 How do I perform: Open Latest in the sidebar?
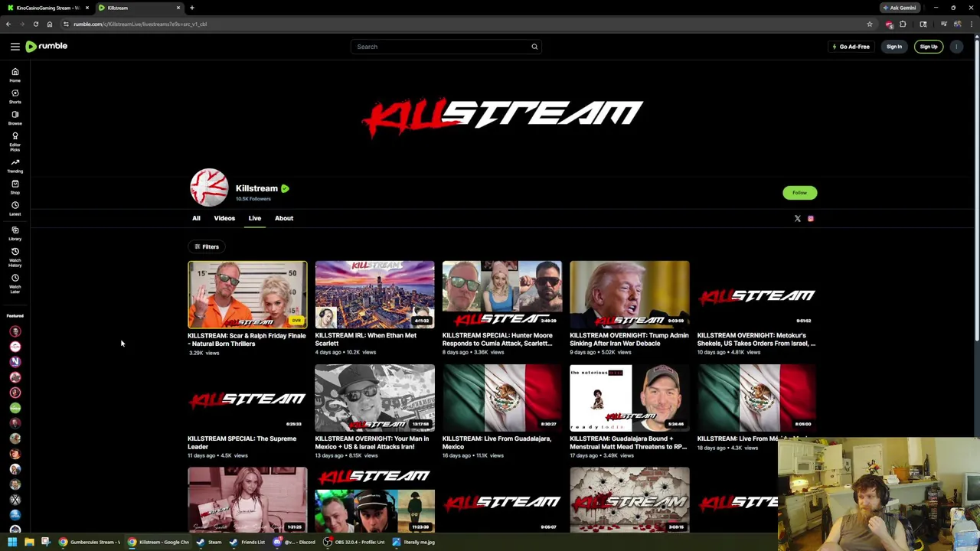15,209
